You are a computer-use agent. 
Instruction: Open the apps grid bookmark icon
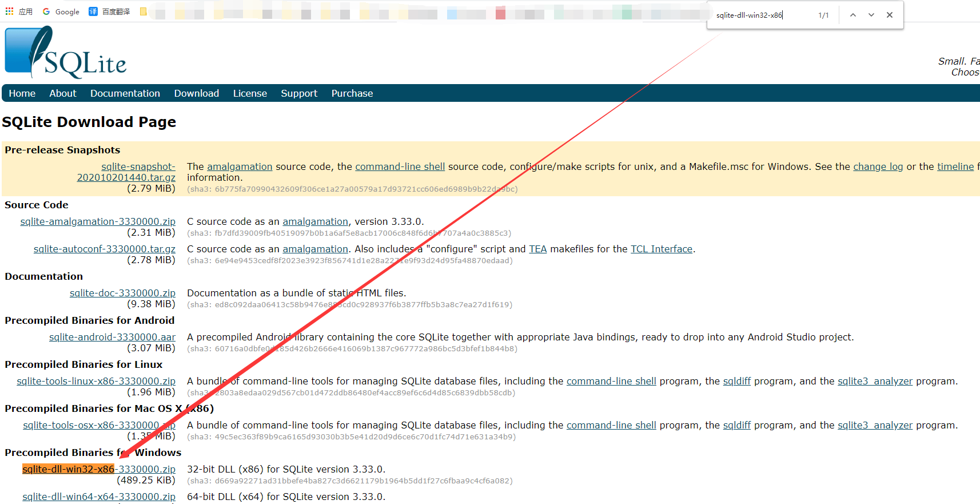[10, 11]
